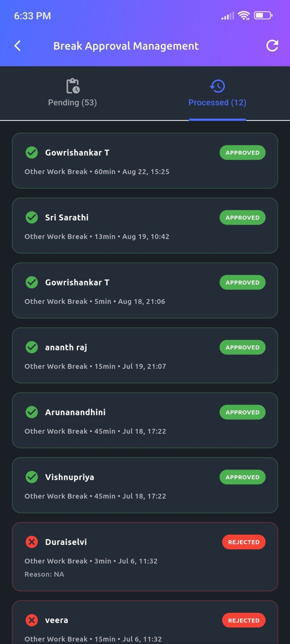Select the Processed (12) tab
290x644 pixels.
pyautogui.click(x=217, y=103)
